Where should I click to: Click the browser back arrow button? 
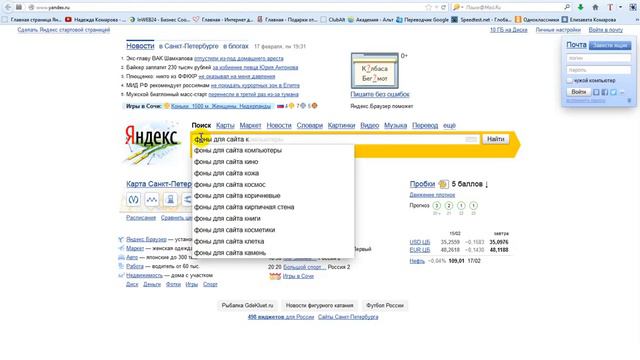tap(8, 7)
